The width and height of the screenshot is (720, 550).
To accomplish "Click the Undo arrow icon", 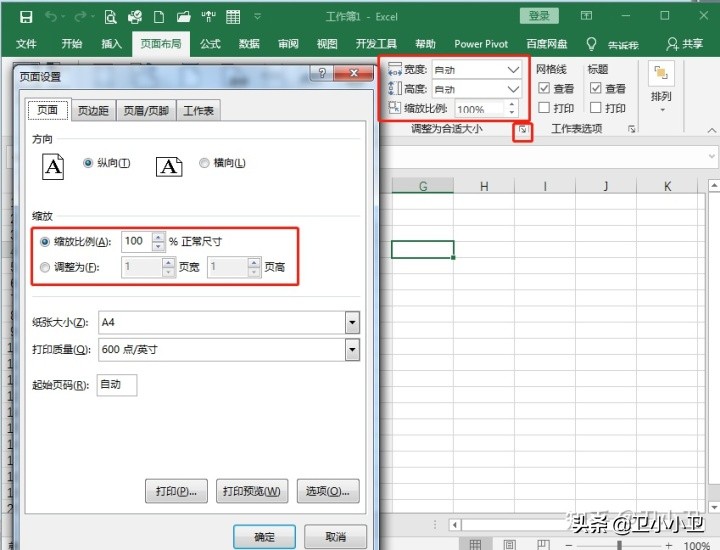I will pyautogui.click(x=51, y=17).
